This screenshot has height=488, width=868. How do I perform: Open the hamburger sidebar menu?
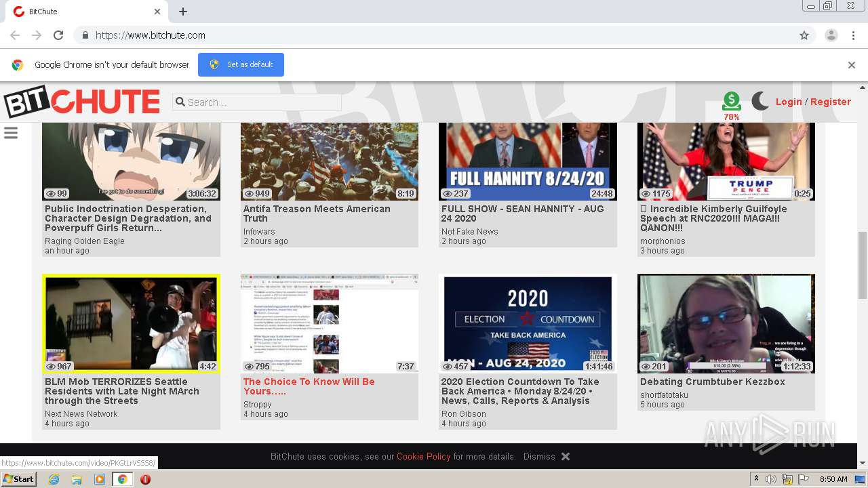[x=11, y=133]
